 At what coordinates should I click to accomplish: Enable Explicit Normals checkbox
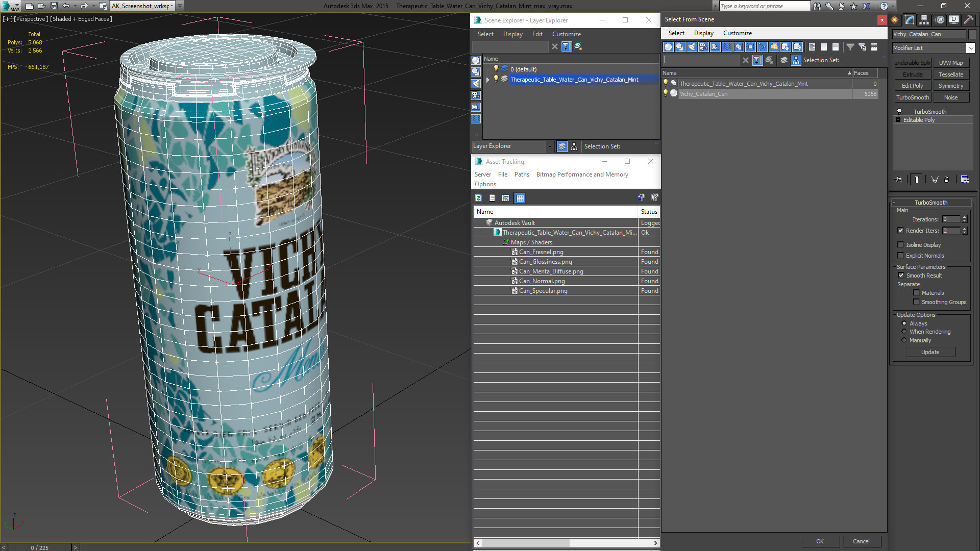click(x=901, y=256)
